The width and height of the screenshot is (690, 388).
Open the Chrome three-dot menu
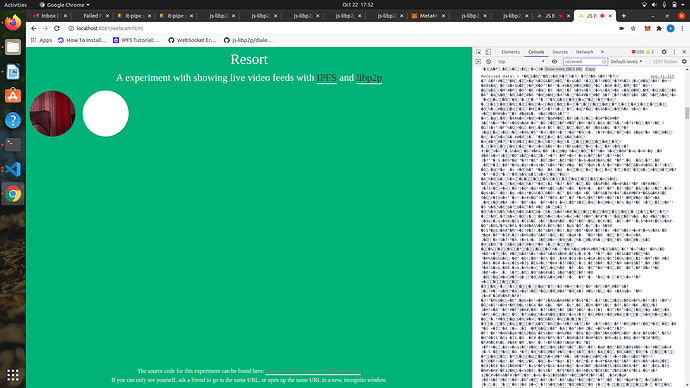(682, 28)
